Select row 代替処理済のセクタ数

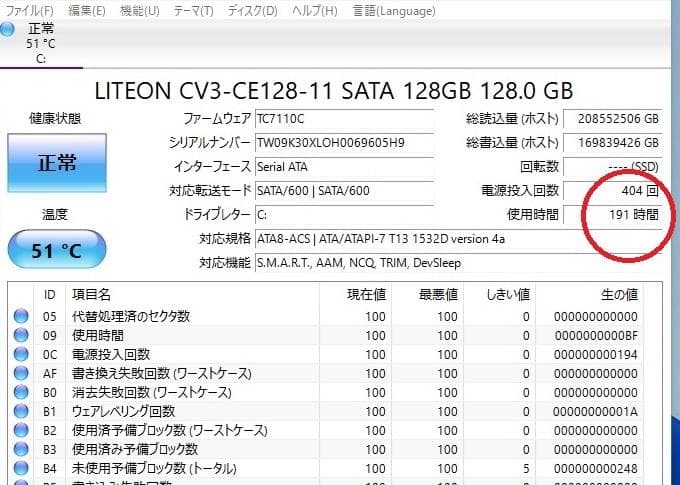click(326, 316)
